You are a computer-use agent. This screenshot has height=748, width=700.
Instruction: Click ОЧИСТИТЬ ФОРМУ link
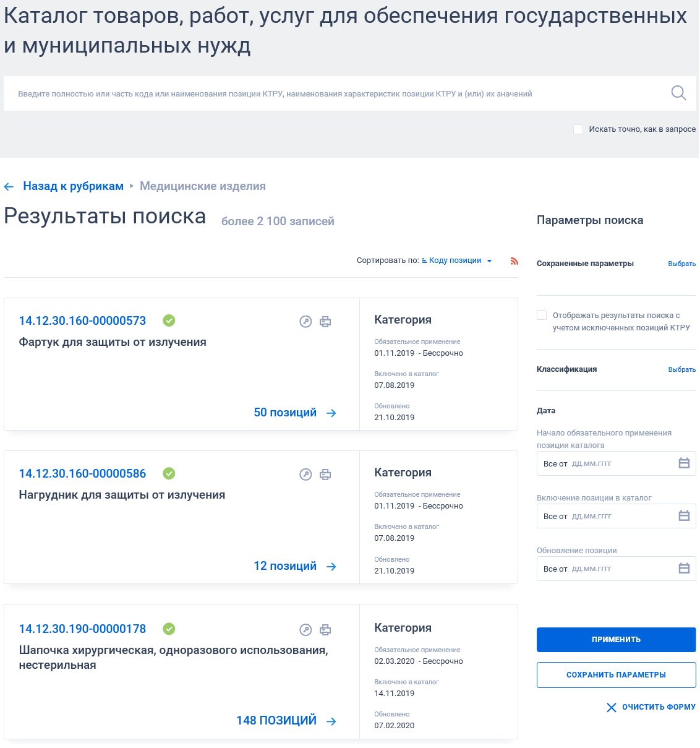[x=659, y=707]
